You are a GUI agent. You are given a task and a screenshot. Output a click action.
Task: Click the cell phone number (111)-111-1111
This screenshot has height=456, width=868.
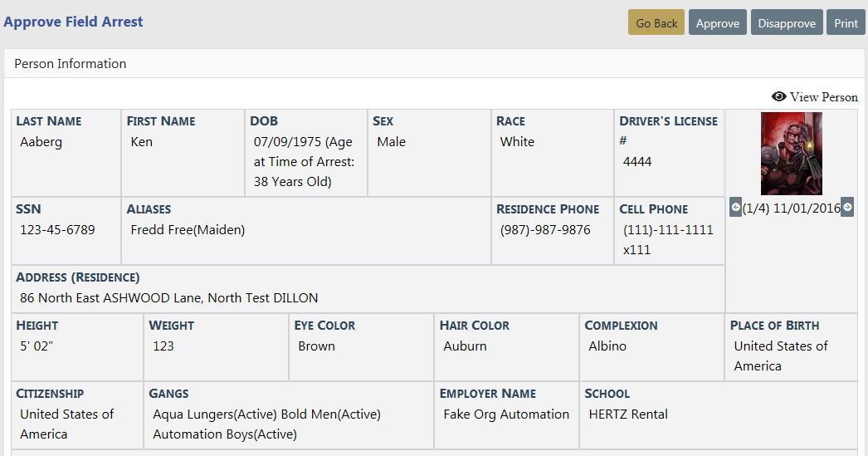point(668,230)
